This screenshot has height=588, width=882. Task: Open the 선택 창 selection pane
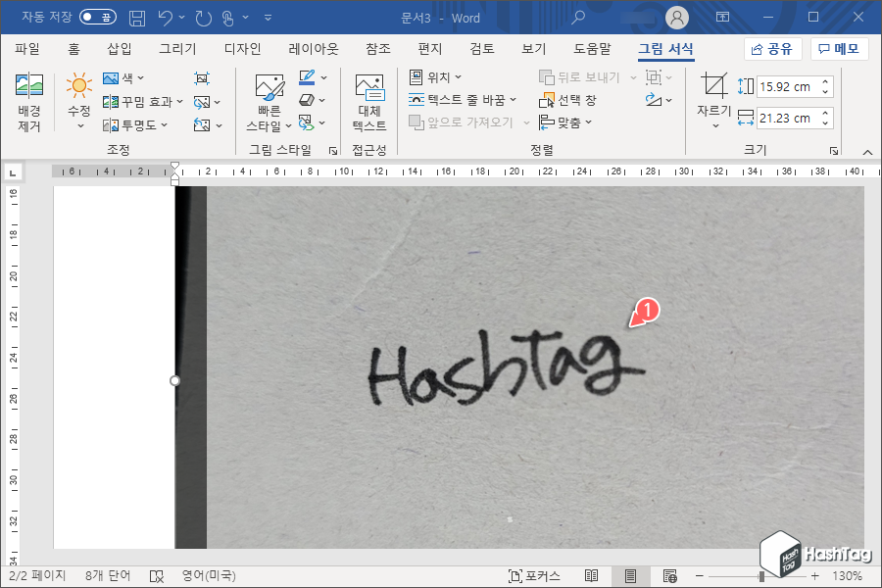[x=567, y=100]
